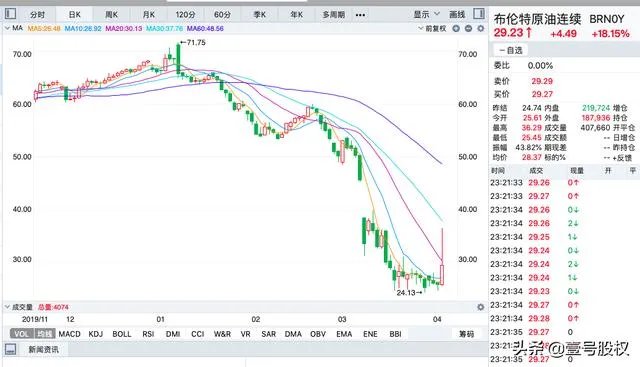Open the 前复权 adjustment dropdown
The height and width of the screenshot is (367, 640).
(432, 29)
